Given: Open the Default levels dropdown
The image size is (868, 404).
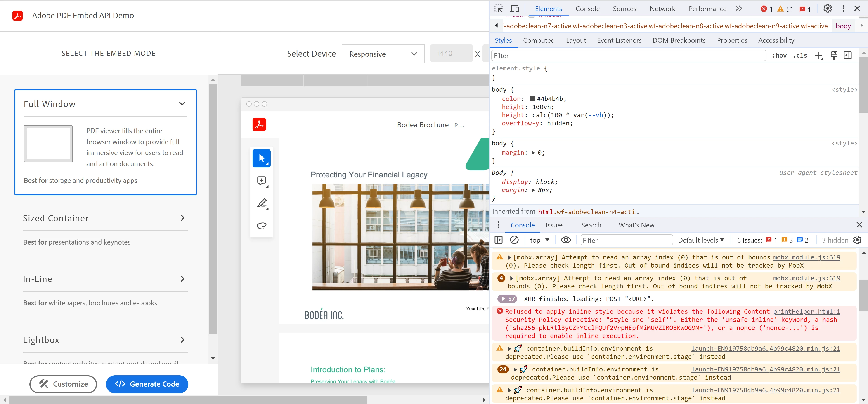Looking at the screenshot, I should [x=701, y=240].
